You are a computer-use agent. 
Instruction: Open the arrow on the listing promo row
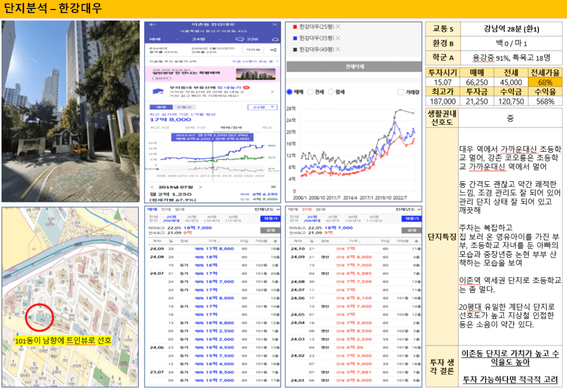click(x=272, y=92)
